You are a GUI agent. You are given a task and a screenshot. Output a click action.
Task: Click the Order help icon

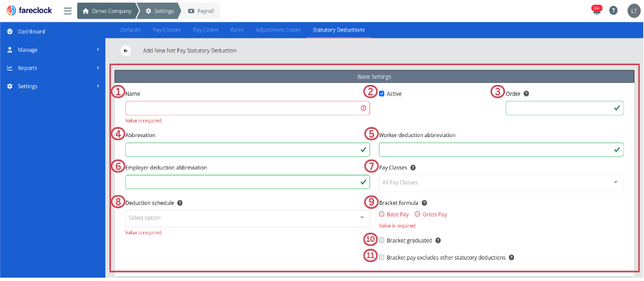526,94
